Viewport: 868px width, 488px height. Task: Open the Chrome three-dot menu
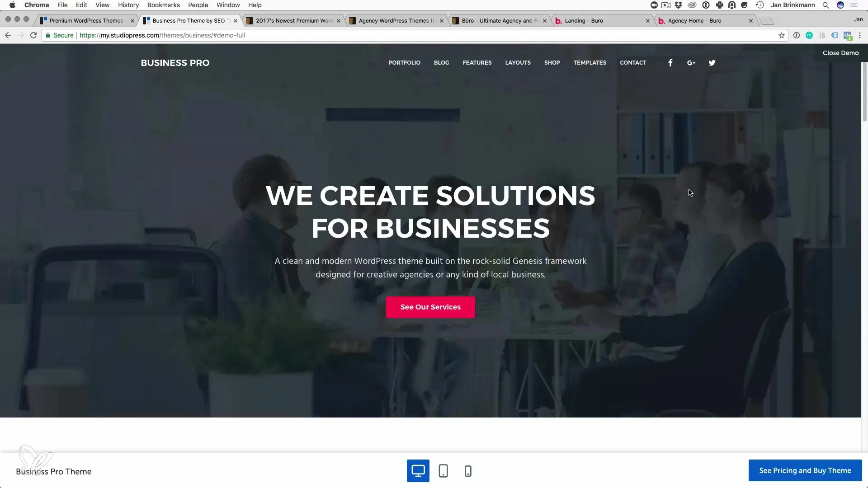coord(860,35)
